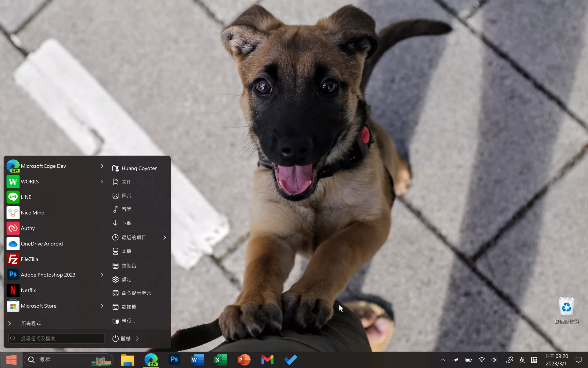Click pen menu tray icon

coord(509,360)
